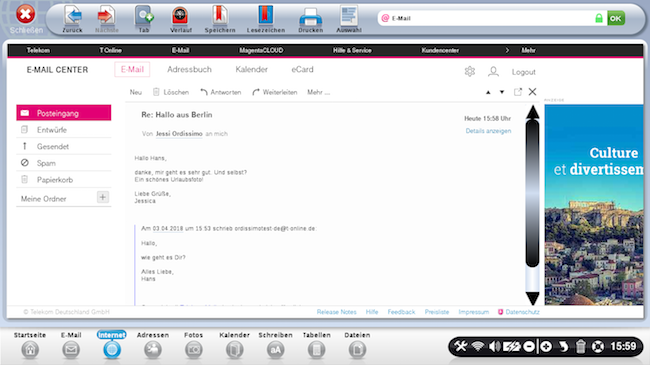650x365 pixels.
Task: Go to previous mail with up triangle
Action: pos(488,92)
